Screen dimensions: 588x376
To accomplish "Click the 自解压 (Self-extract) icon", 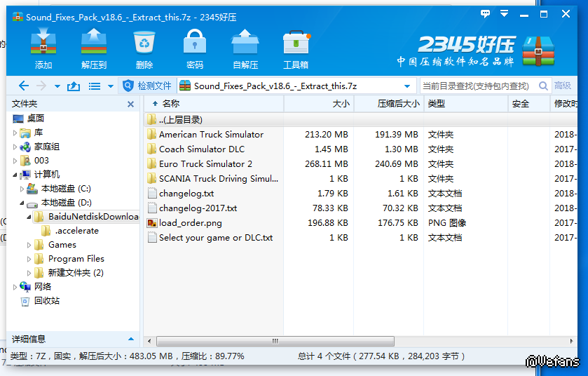I will [245, 49].
